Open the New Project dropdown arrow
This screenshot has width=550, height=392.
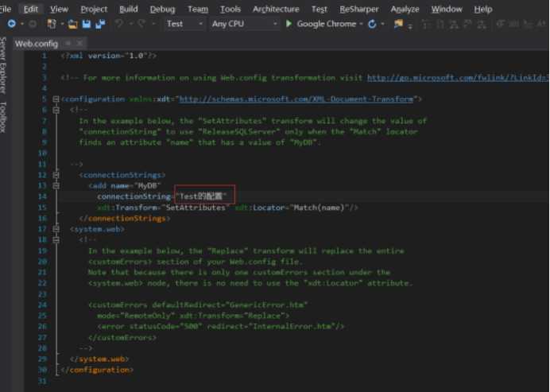(62, 24)
